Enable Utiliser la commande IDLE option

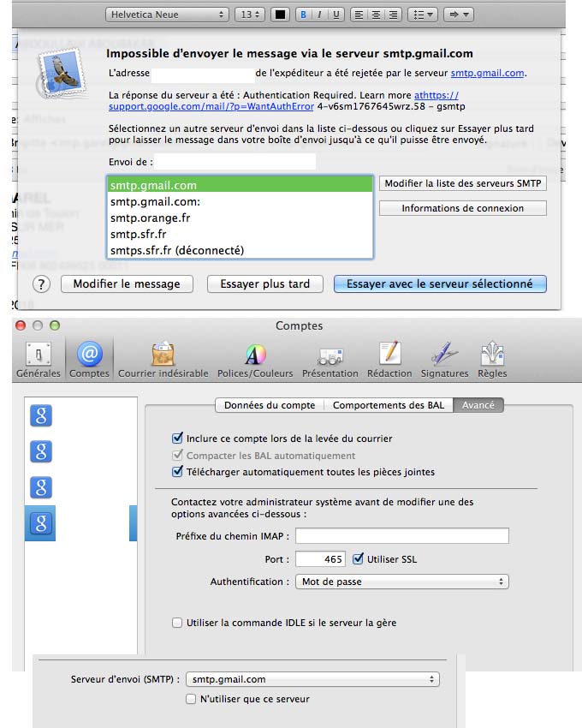click(177, 623)
